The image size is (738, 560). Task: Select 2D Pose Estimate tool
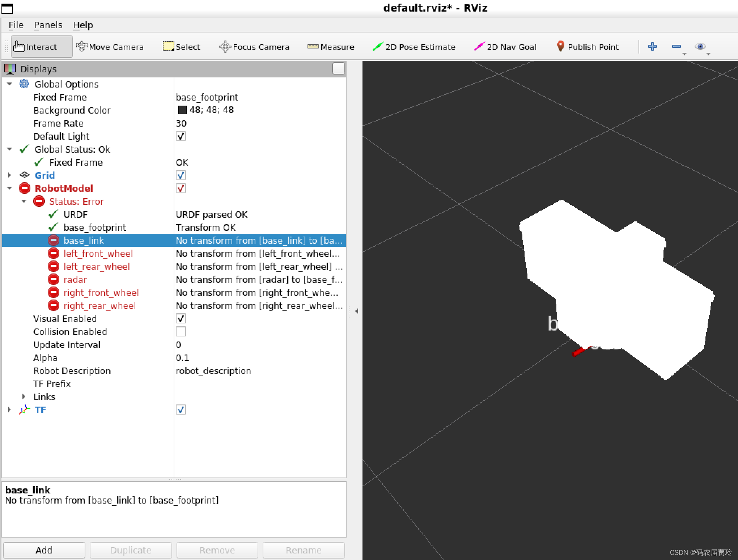[414, 47]
